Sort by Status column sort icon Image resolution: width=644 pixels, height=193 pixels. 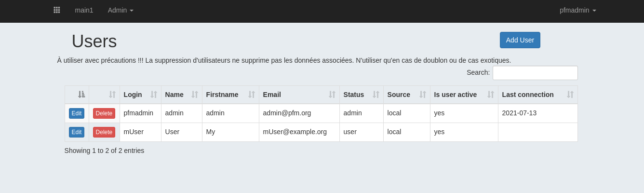(x=376, y=95)
